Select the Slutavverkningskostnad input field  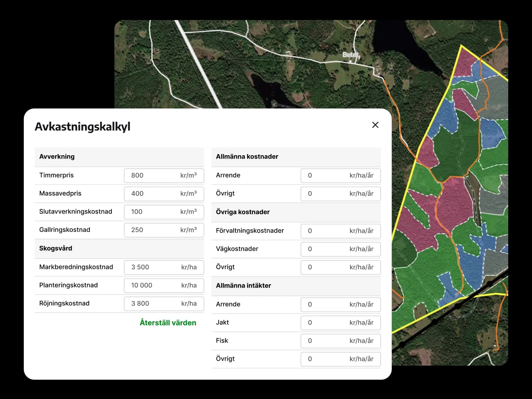[164, 212]
